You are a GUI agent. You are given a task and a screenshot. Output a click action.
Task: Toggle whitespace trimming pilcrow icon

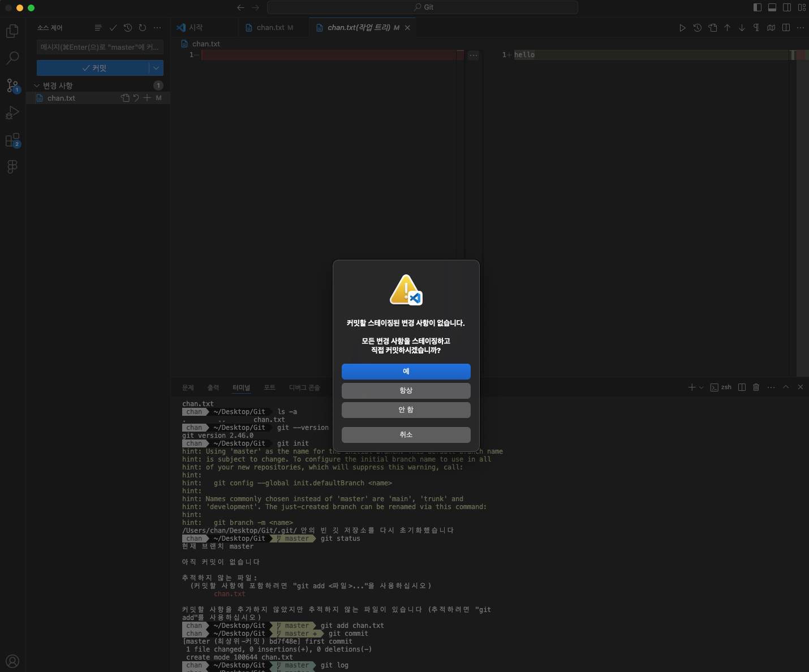(x=756, y=28)
